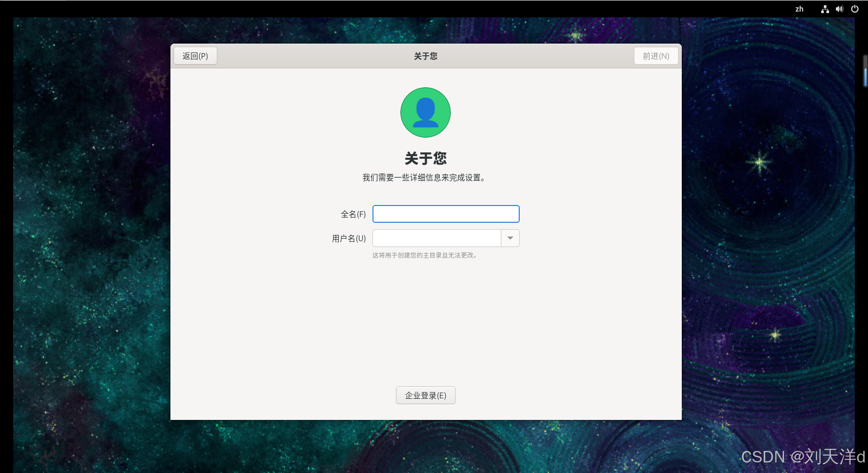
Task: Expand the username suggestions dropdown arrow
Action: pyautogui.click(x=510, y=238)
